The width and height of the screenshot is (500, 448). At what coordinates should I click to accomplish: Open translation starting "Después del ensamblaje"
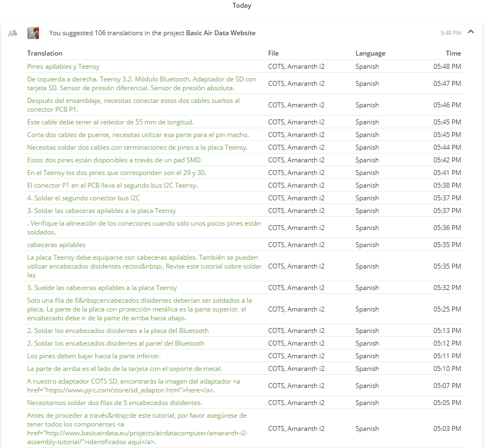133,105
